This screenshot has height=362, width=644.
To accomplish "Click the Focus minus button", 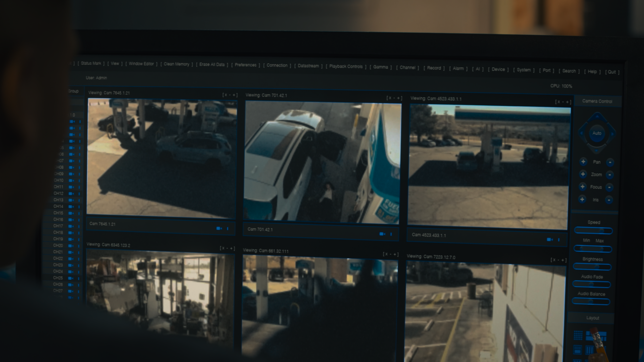I will (x=609, y=187).
